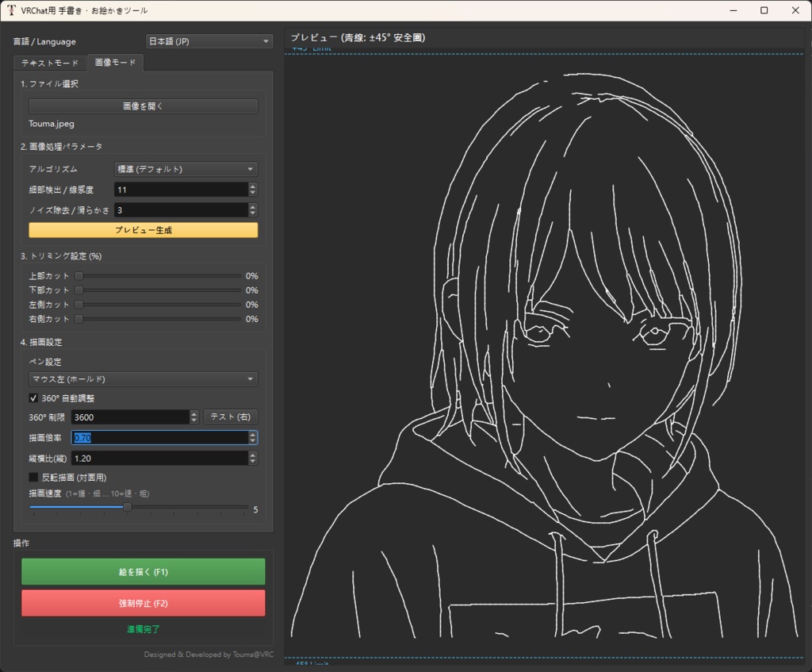The width and height of the screenshot is (812, 672).
Task: Increase the 360° 制限 value with its stepper
Action: 195,413
